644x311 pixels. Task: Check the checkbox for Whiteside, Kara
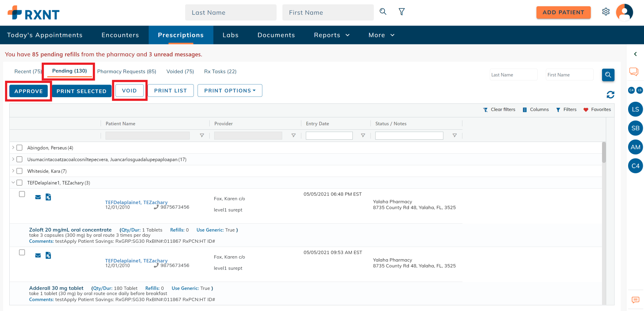click(19, 171)
